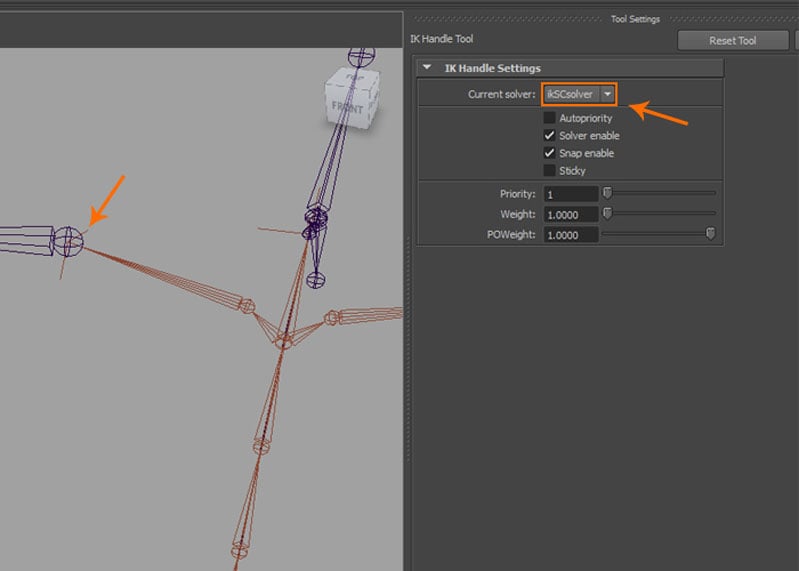This screenshot has width=799, height=571.
Task: Click the Weight slider handle
Action: 606,213
